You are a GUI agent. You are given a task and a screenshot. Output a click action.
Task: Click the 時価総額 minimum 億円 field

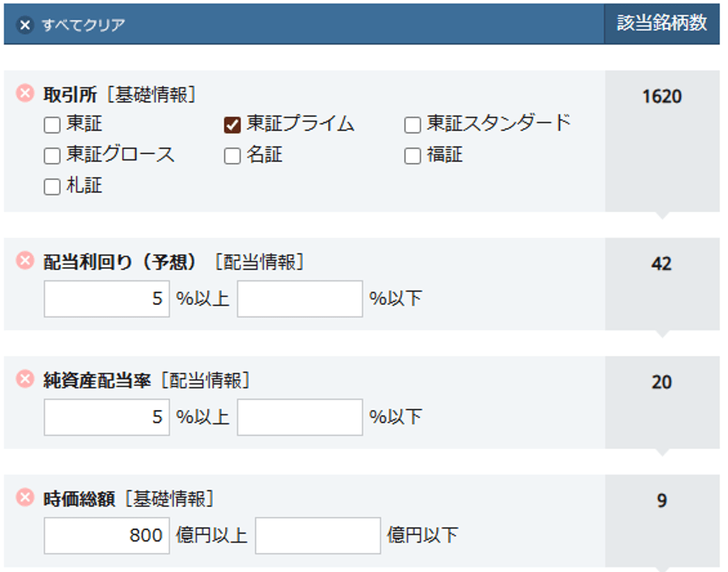tap(106, 536)
